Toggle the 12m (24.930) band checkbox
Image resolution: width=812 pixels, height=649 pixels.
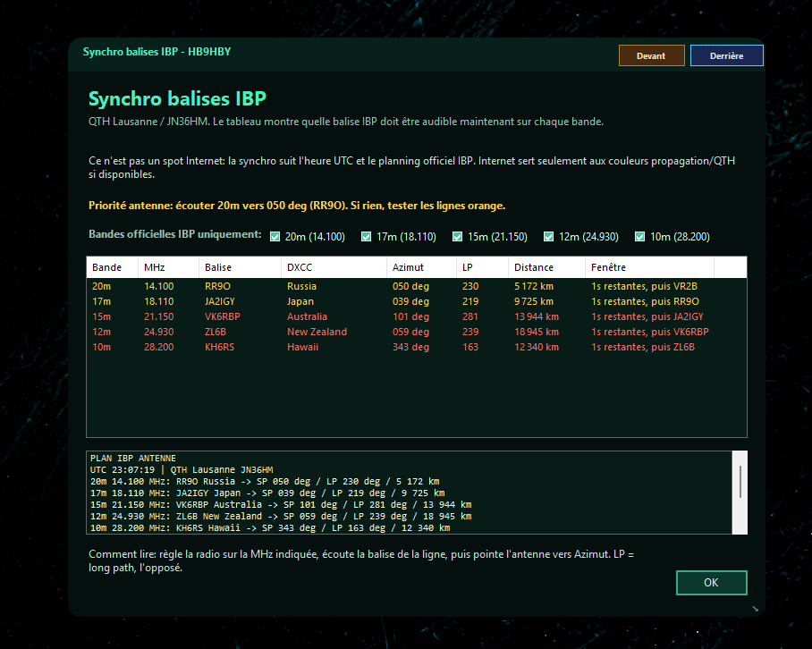tap(548, 237)
